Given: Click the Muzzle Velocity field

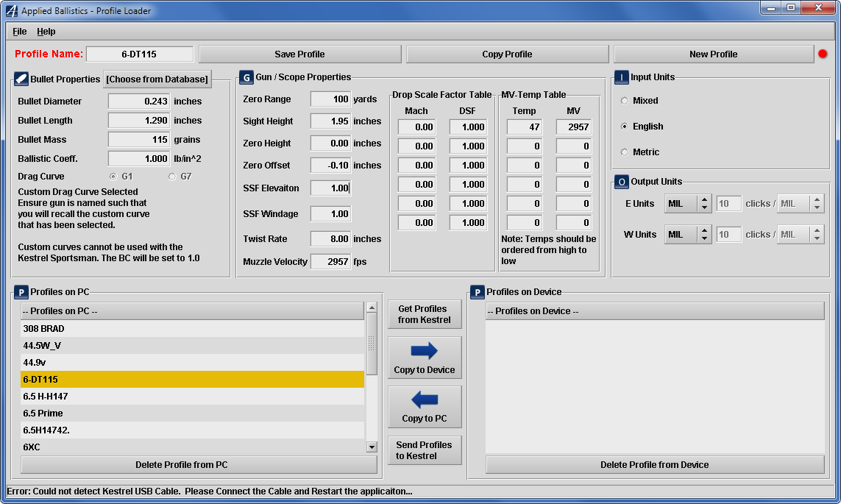Looking at the screenshot, I should 330,262.
